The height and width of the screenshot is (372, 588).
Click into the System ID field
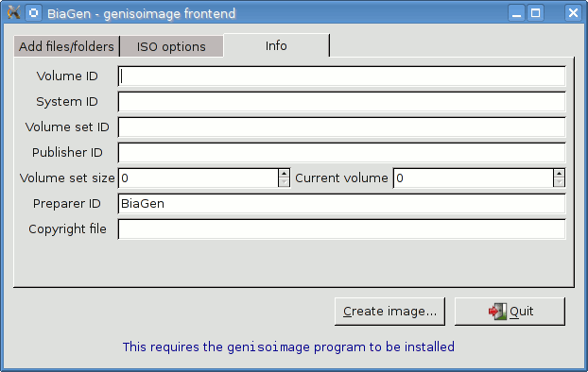pos(341,102)
